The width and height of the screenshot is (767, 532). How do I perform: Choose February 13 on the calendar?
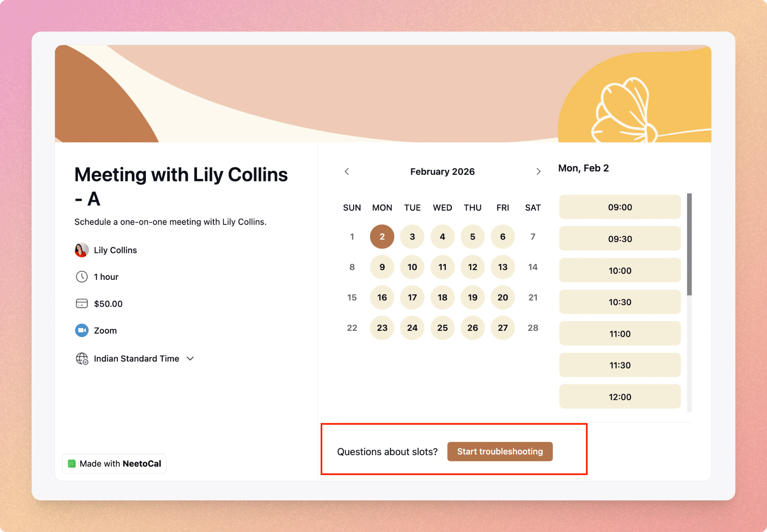click(503, 267)
